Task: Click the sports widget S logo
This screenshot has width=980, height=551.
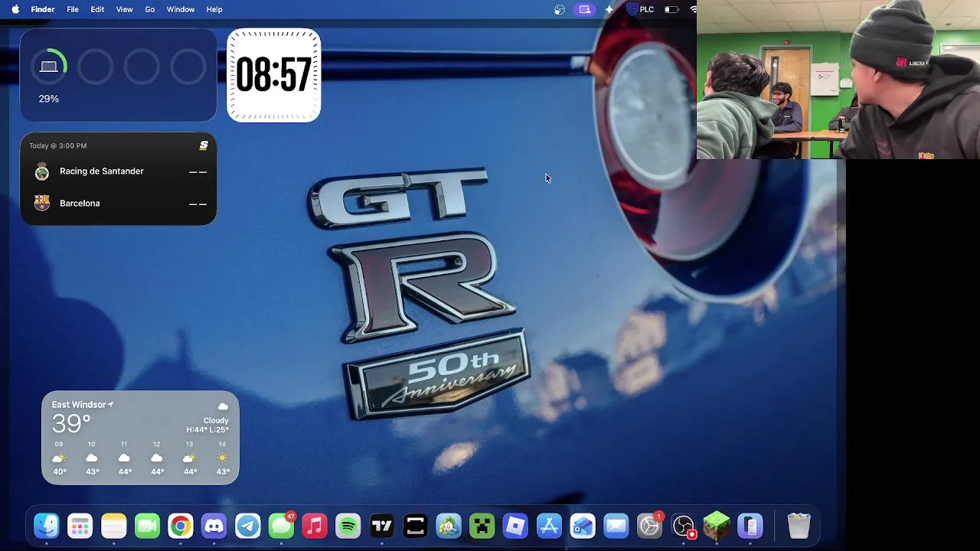Action: [x=204, y=145]
